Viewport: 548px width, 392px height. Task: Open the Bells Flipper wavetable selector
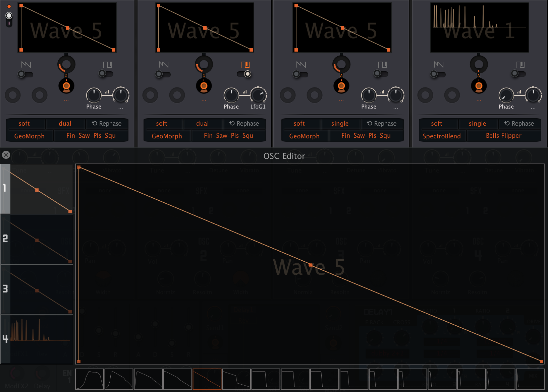click(x=504, y=136)
